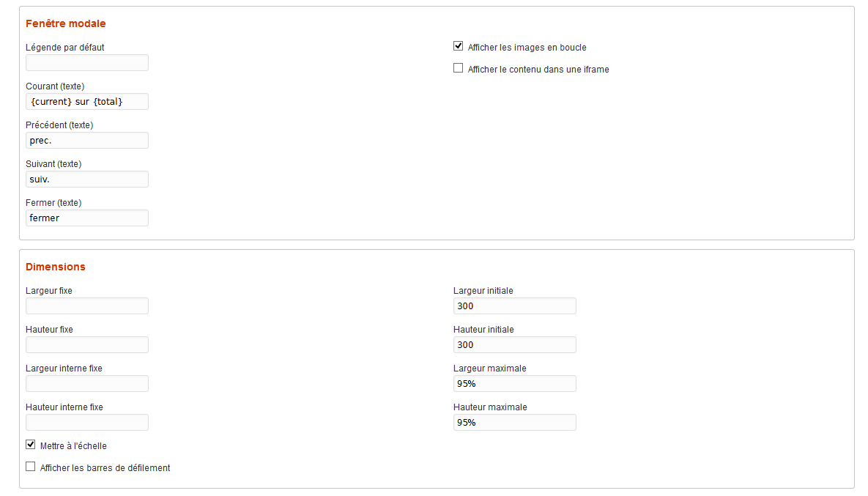Enable 'Afficher les barres de défilement' checkbox

(31, 467)
